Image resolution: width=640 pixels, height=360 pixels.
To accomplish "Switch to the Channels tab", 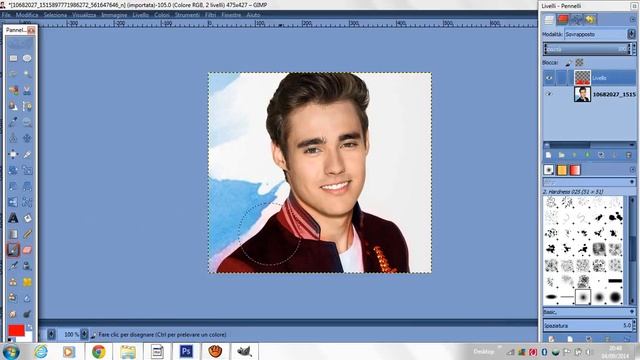I will point(563,19).
